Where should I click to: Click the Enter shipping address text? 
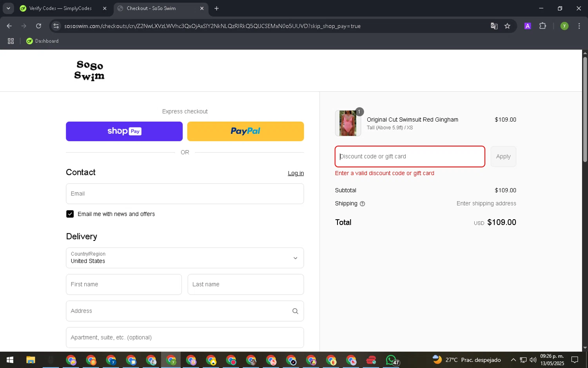tap(486, 203)
